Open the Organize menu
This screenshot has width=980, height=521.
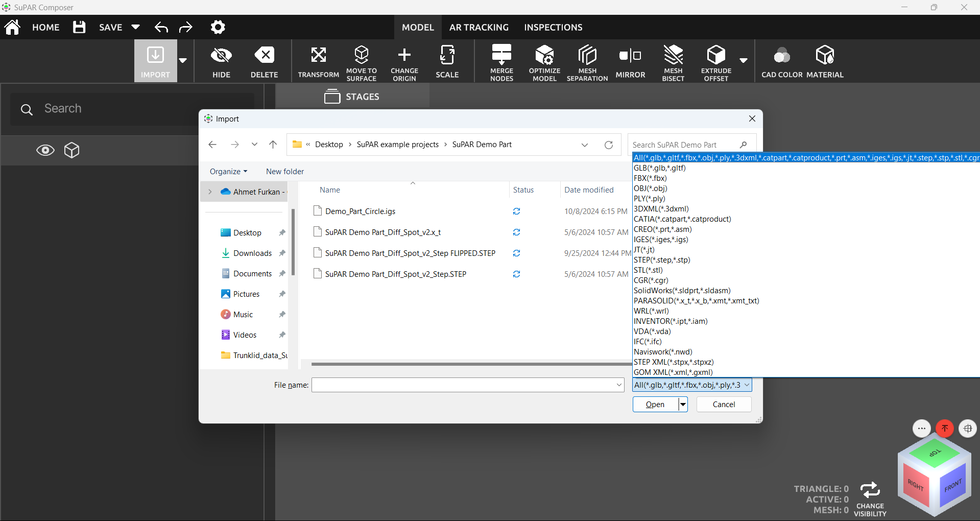(x=229, y=172)
